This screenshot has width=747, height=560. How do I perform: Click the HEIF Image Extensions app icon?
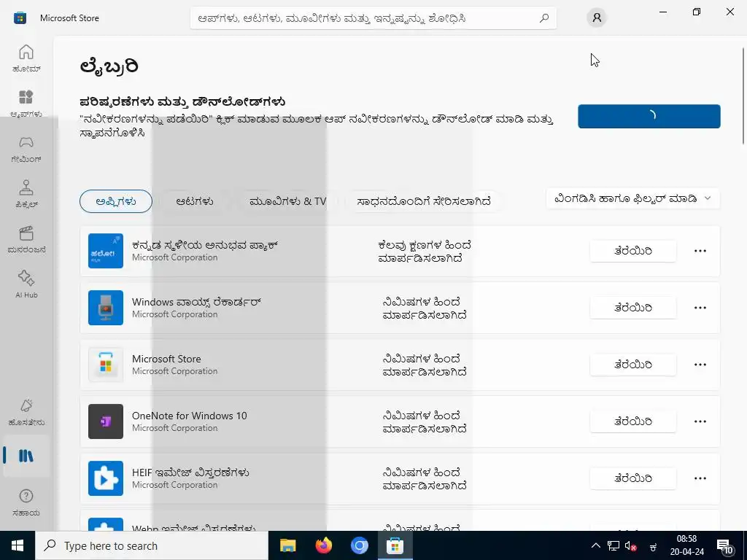106,478
